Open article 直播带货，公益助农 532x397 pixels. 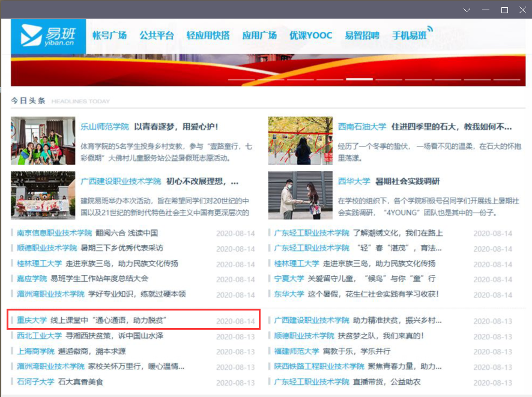click(x=387, y=382)
